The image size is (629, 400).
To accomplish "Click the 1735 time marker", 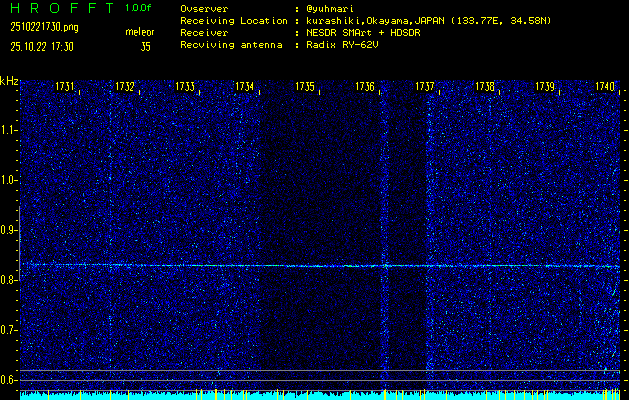I will click(x=305, y=86).
